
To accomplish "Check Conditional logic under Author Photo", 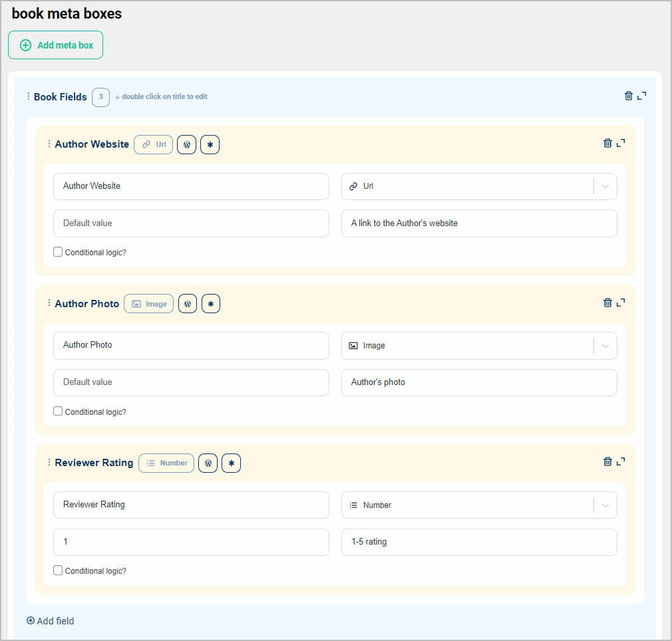I will (58, 410).
